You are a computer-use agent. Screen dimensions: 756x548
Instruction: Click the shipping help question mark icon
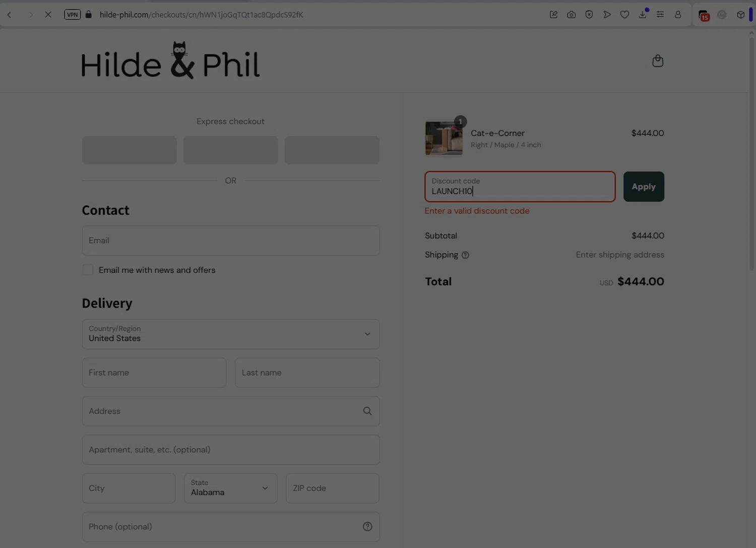pos(465,255)
